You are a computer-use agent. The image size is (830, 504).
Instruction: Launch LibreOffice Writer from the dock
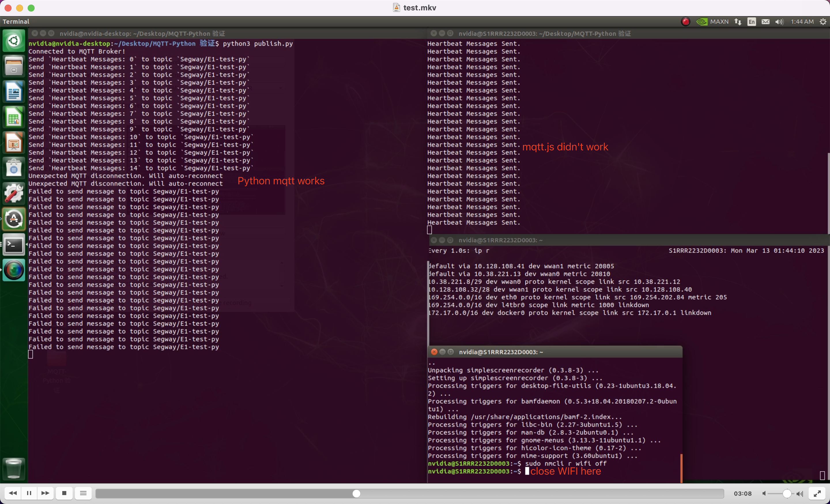point(14,92)
